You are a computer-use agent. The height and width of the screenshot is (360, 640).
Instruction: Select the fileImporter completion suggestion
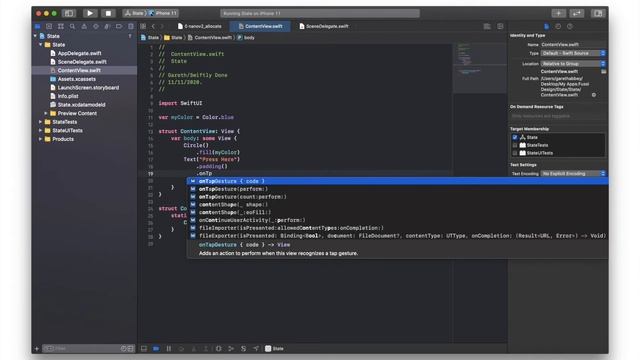click(291, 228)
